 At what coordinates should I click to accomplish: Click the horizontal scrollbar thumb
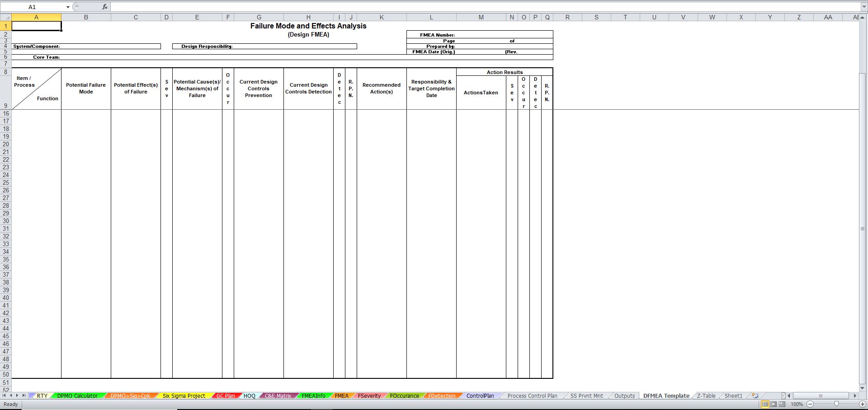[821, 396]
